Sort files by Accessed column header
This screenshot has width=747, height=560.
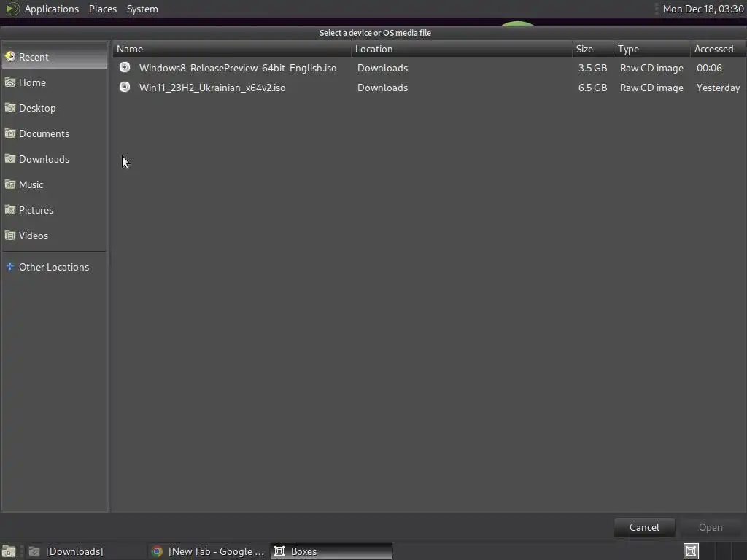coord(718,49)
